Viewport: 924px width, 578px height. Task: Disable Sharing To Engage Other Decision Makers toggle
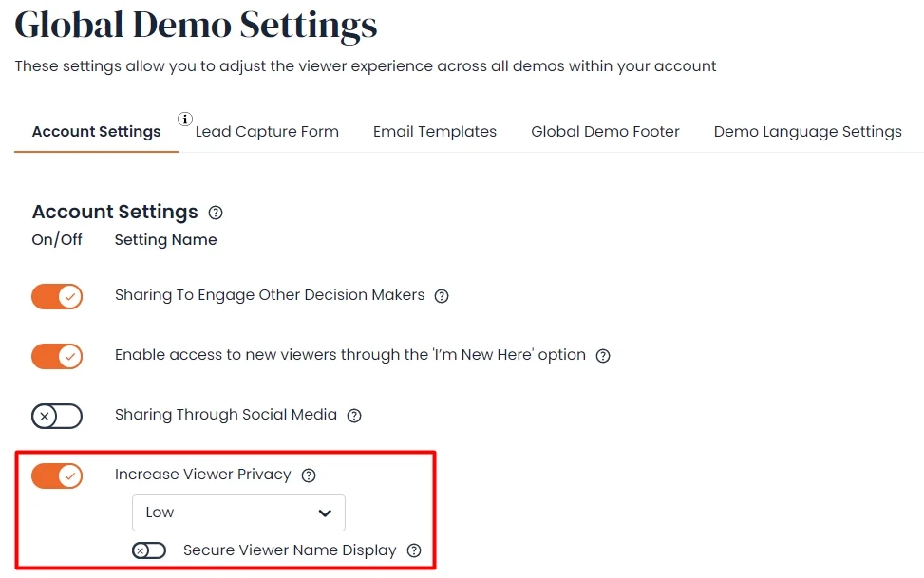click(57, 296)
